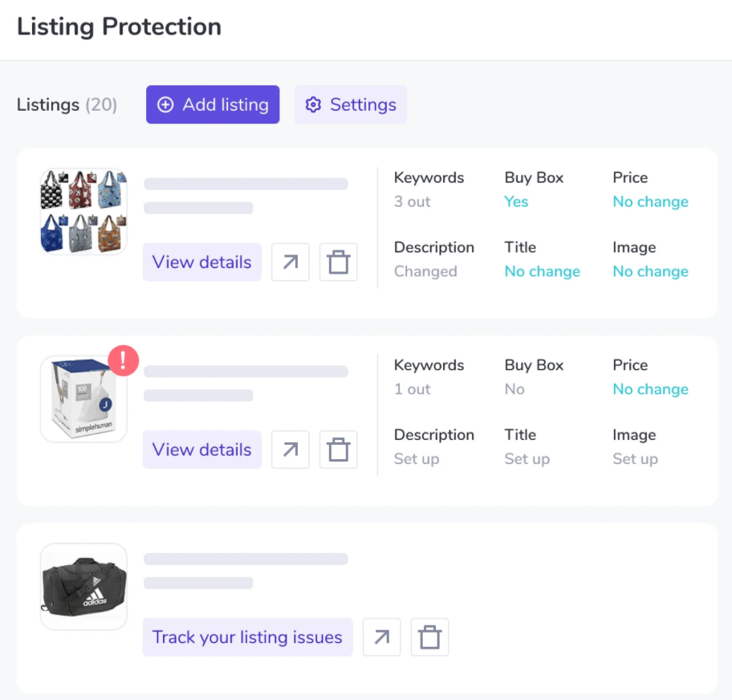This screenshot has width=732, height=700.
Task: Click Description Changed on first listing
Action: coord(425,271)
